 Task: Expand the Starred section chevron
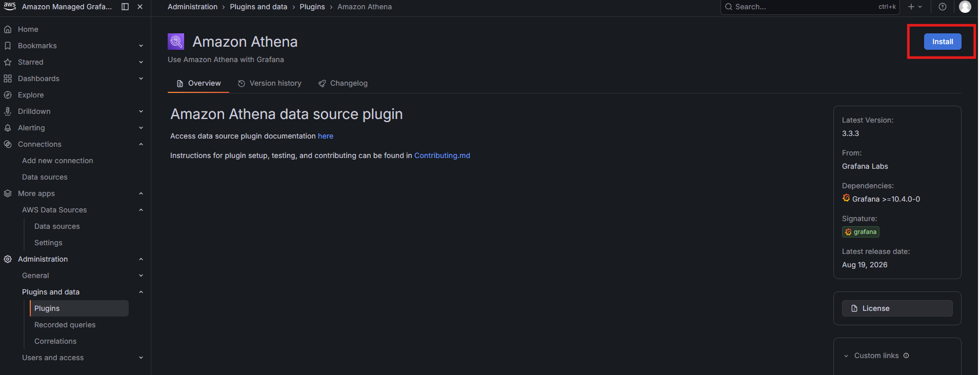click(141, 62)
